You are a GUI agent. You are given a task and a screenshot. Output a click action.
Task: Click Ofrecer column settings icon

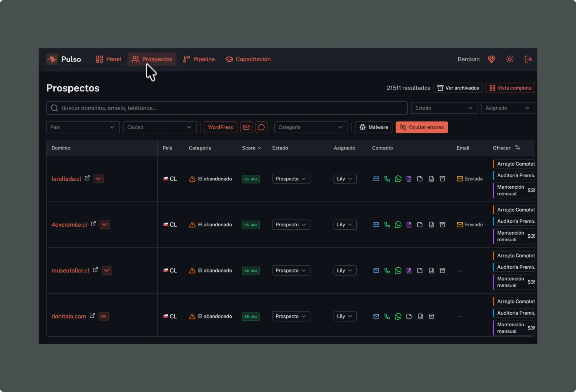click(x=517, y=148)
